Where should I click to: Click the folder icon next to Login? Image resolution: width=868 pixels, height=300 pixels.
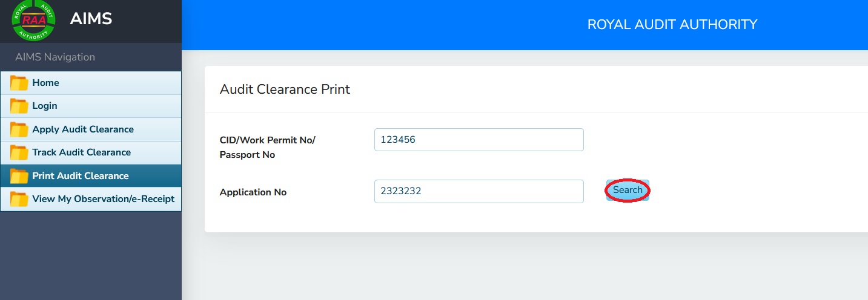19,106
